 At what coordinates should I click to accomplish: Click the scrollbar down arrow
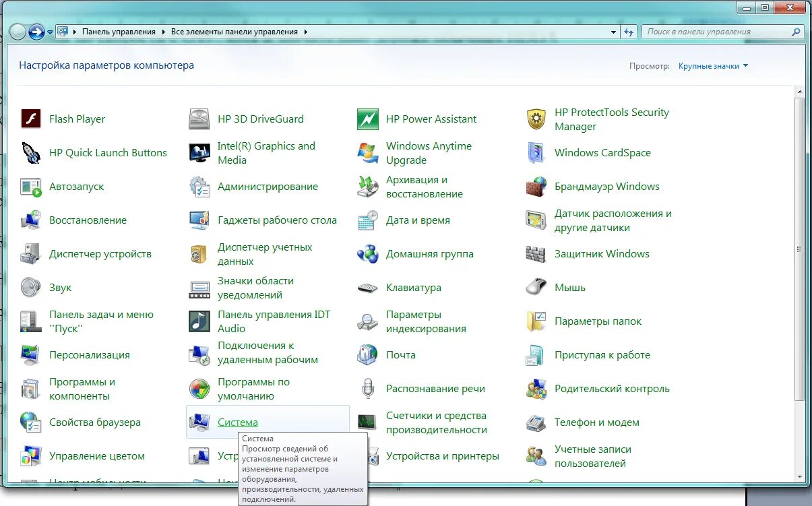coord(801,478)
